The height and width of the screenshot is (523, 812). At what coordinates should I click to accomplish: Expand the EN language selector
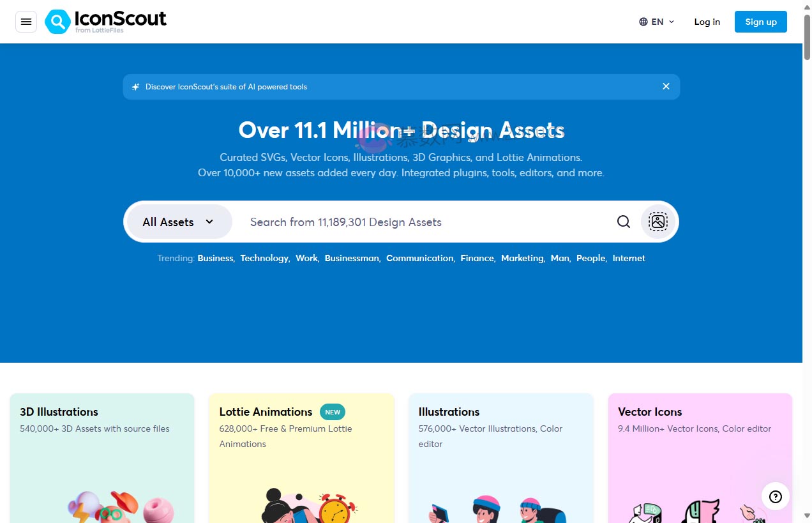[657, 21]
